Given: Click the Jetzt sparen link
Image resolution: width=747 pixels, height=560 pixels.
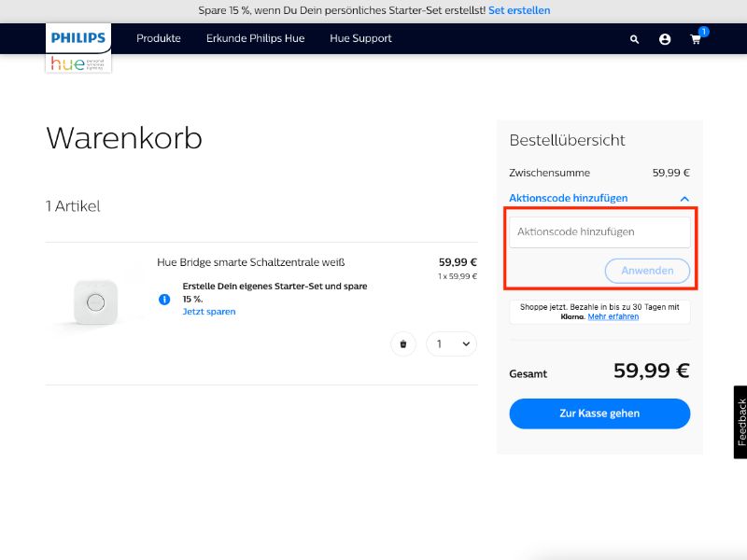Looking at the screenshot, I should click(209, 312).
